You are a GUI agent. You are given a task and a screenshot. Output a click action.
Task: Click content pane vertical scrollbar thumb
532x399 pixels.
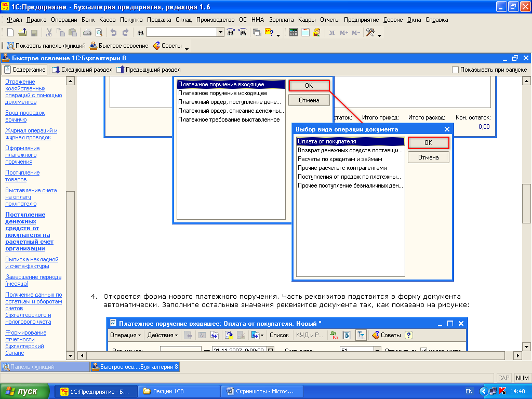[526, 203]
